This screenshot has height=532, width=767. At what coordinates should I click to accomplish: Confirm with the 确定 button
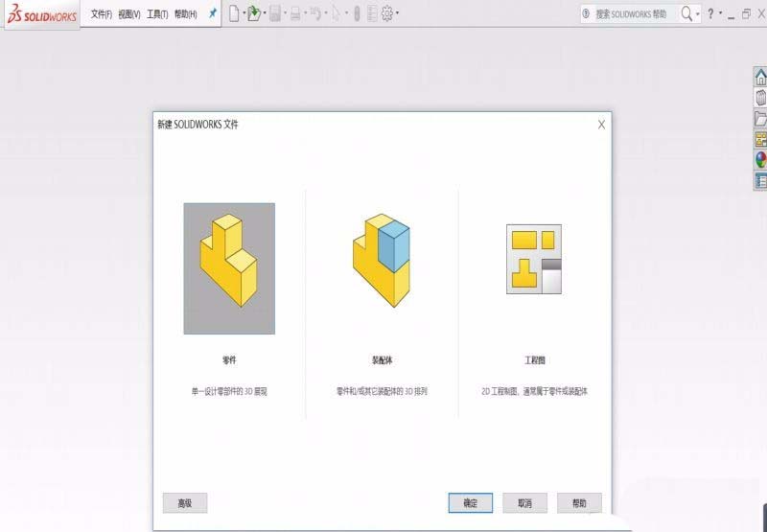tap(470, 503)
